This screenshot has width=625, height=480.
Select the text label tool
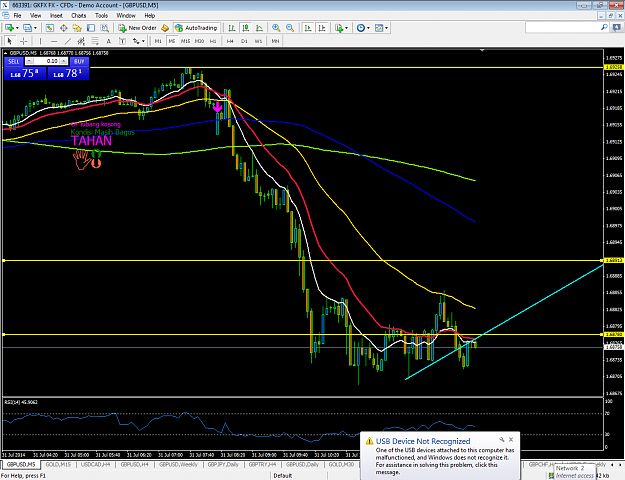click(122, 41)
